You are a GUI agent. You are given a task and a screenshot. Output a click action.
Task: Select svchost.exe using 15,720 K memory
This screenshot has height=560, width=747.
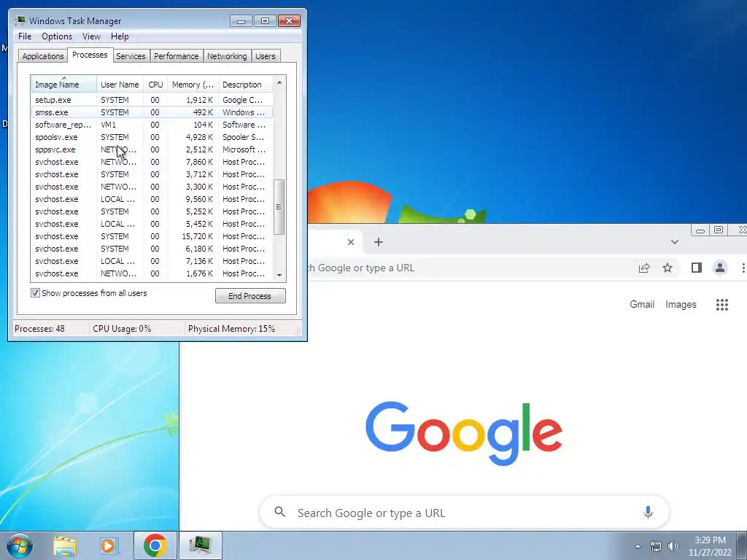pos(152,236)
